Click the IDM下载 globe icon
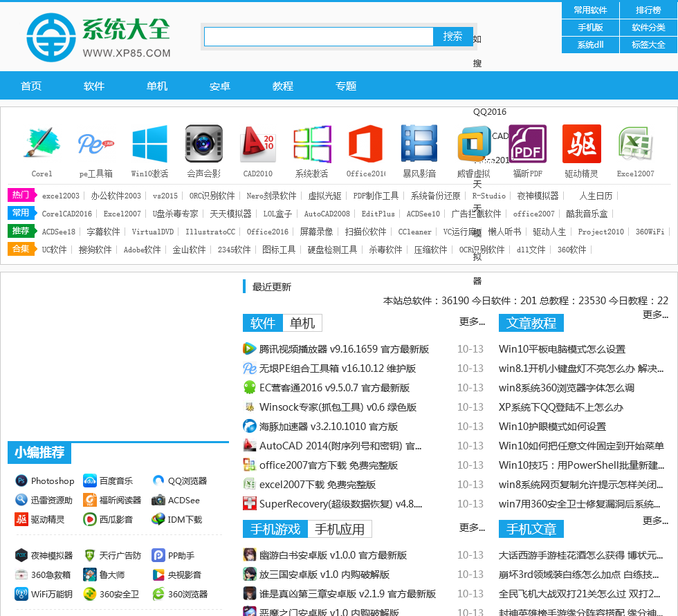The height and width of the screenshot is (616, 678). 158,519
